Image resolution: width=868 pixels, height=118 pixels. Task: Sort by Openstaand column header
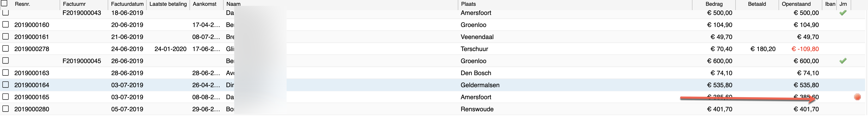796,4
